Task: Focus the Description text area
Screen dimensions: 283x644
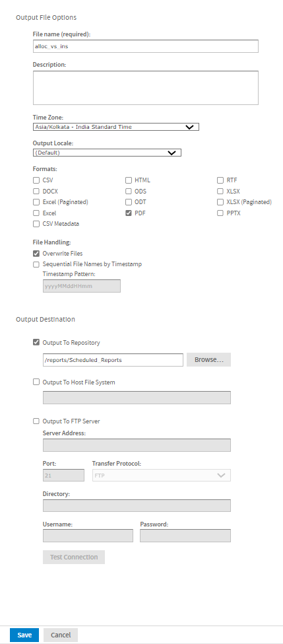Action: click(x=146, y=88)
